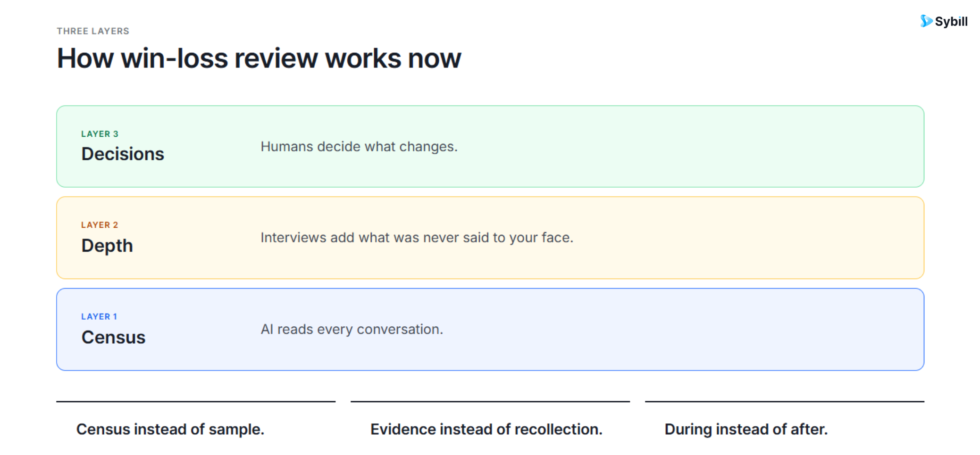
Task: Click the 'LAYER 3' label
Action: click(x=100, y=134)
